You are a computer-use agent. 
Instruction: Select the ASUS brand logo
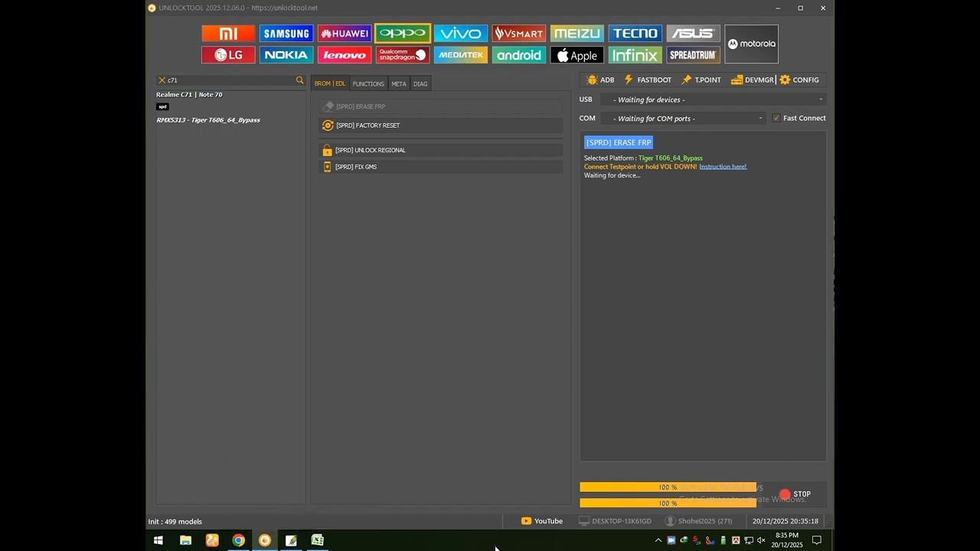(x=694, y=34)
